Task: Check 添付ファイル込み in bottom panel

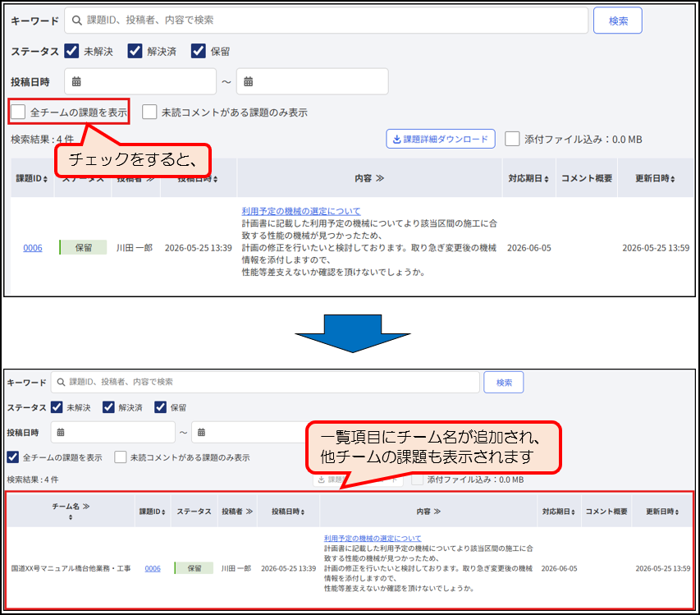Action: [x=418, y=480]
